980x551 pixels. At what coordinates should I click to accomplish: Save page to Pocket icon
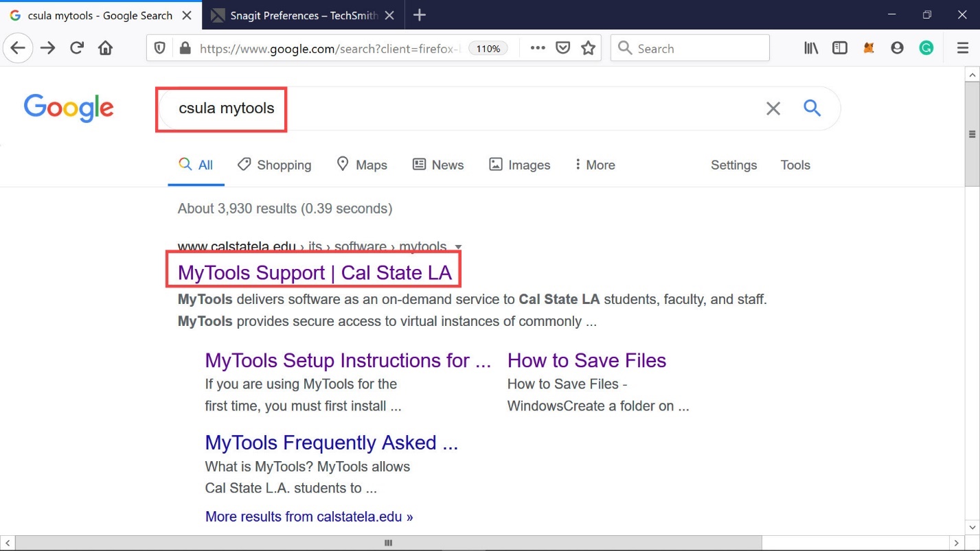click(x=563, y=48)
